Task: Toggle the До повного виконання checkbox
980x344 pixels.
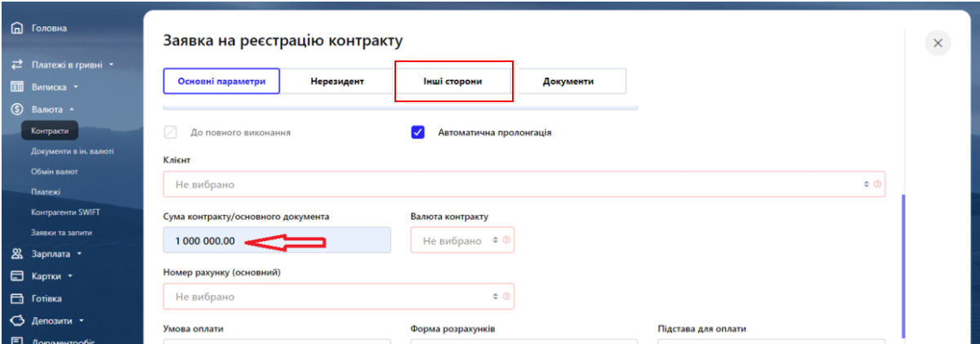Action: [x=171, y=132]
